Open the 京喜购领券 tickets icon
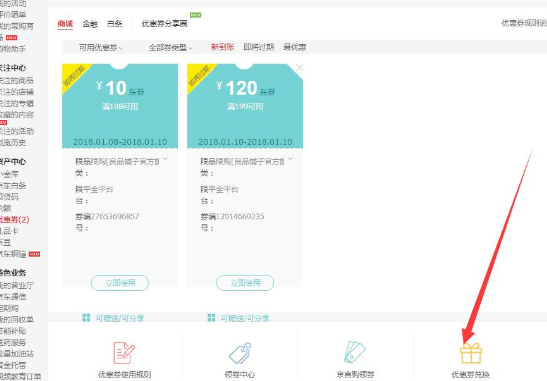 coord(355,352)
